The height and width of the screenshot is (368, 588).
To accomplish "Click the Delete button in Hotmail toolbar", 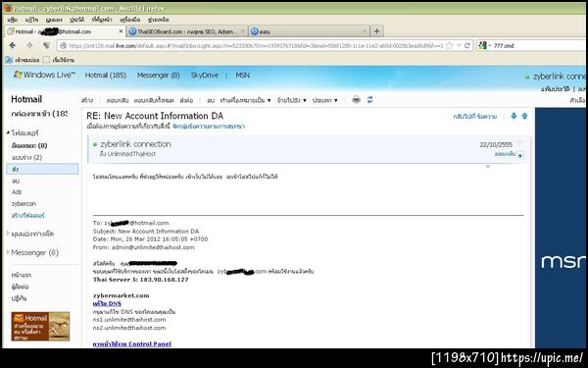I will click(211, 100).
